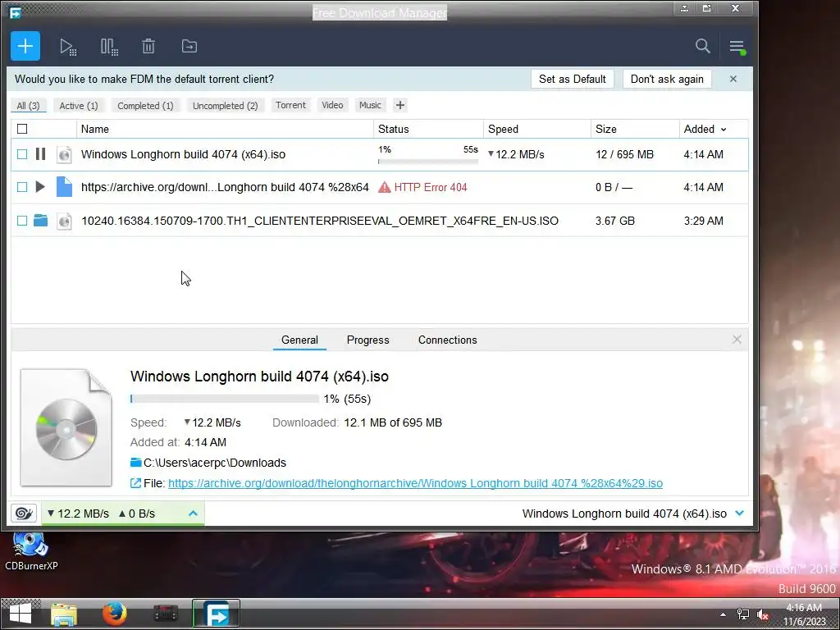This screenshot has width=840, height=630.
Task: Click Don't ask again button
Action: [x=667, y=79]
